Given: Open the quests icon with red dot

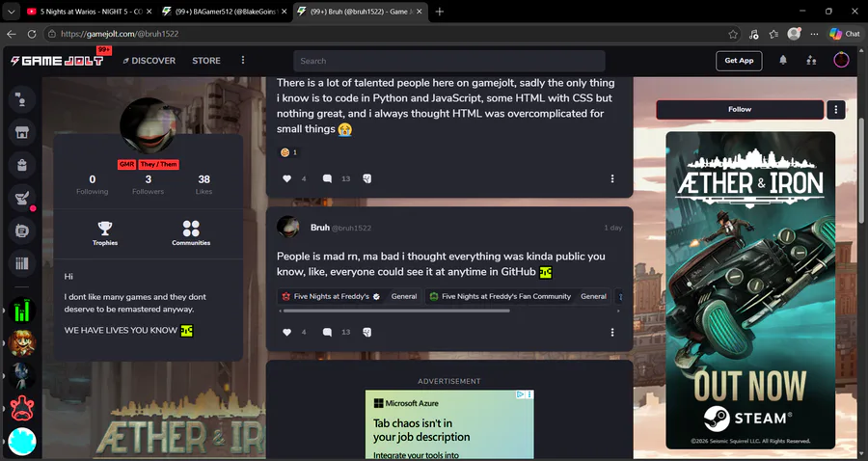Looking at the screenshot, I should pos(21,198).
